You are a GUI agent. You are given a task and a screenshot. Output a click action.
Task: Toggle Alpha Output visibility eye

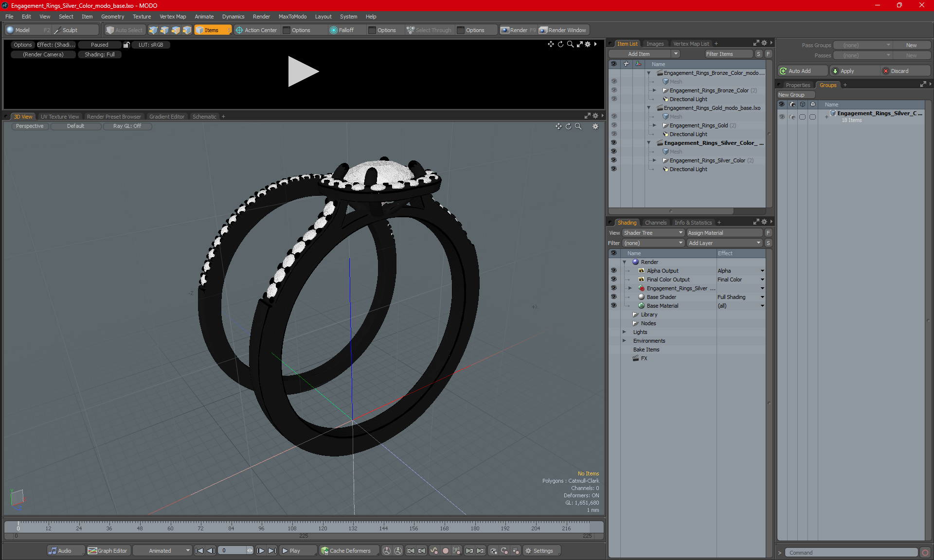(613, 271)
